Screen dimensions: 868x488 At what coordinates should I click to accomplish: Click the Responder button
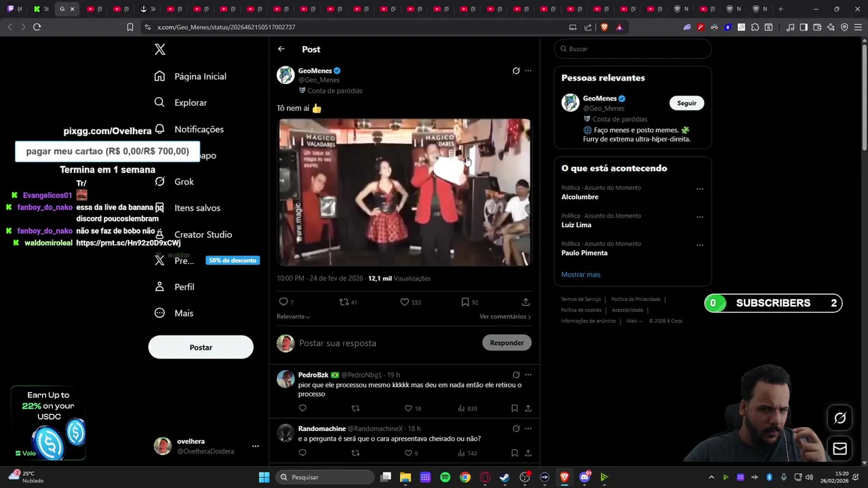(507, 342)
